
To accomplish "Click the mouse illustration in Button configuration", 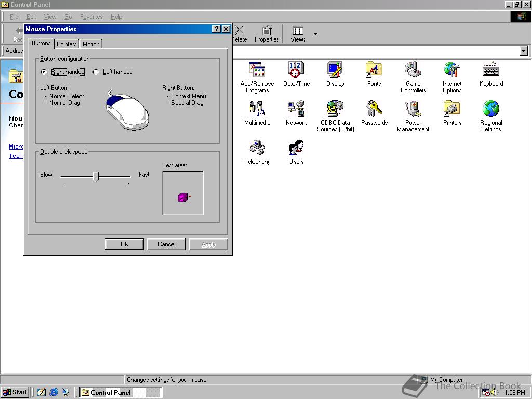I will [128, 110].
